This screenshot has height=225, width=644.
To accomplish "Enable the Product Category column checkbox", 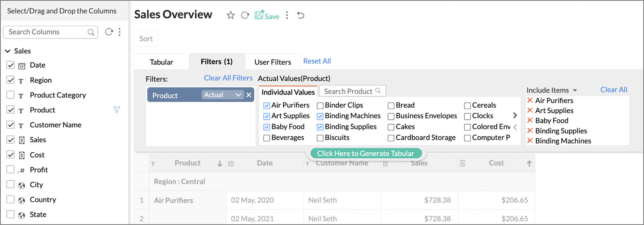I will (x=10, y=95).
